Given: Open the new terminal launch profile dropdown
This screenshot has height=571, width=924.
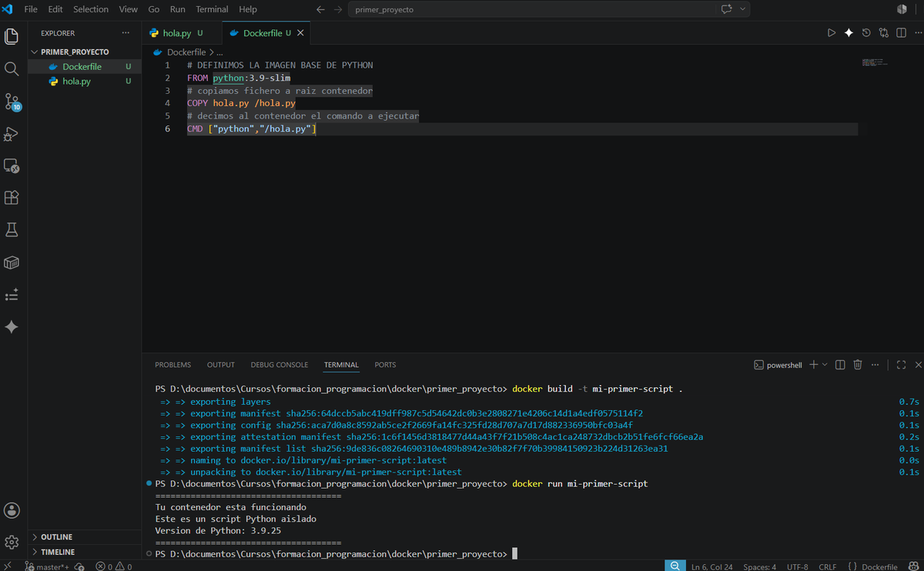Looking at the screenshot, I should pyautogui.click(x=825, y=365).
